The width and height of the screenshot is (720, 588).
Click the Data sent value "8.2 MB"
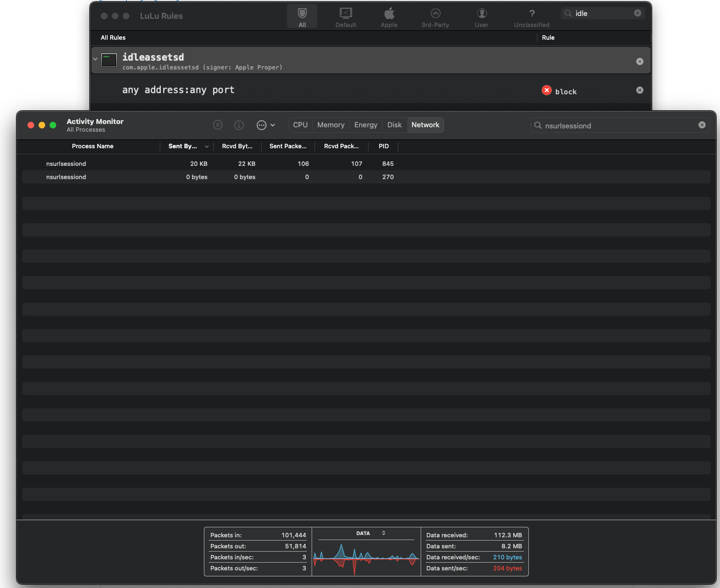point(512,546)
